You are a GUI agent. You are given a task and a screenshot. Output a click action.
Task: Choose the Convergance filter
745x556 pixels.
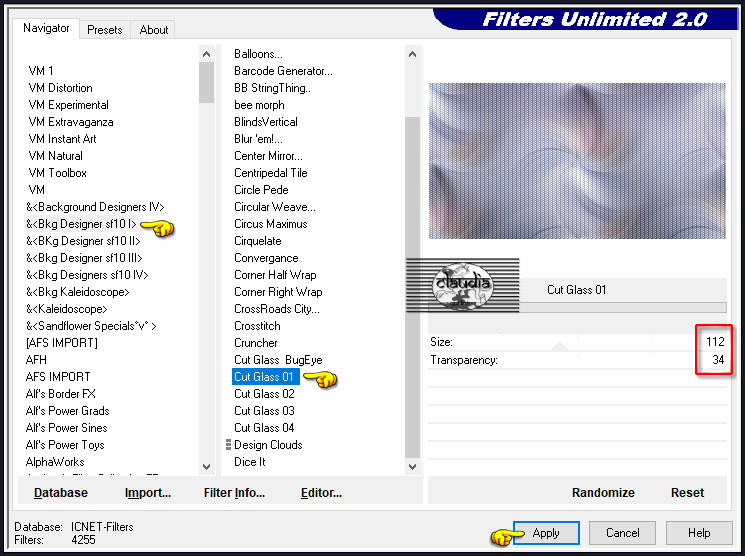pos(266,258)
